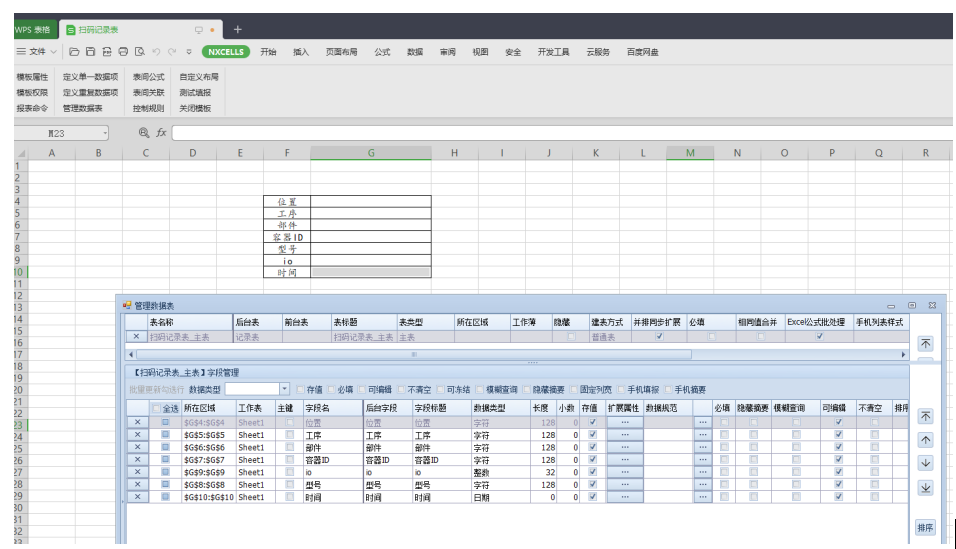Open the 页面布局 ribbon tab
The width and height of the screenshot is (956, 549).
[341, 52]
